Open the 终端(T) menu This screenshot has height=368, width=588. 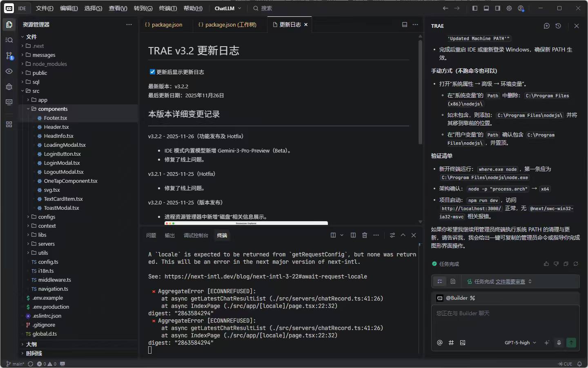click(x=168, y=8)
